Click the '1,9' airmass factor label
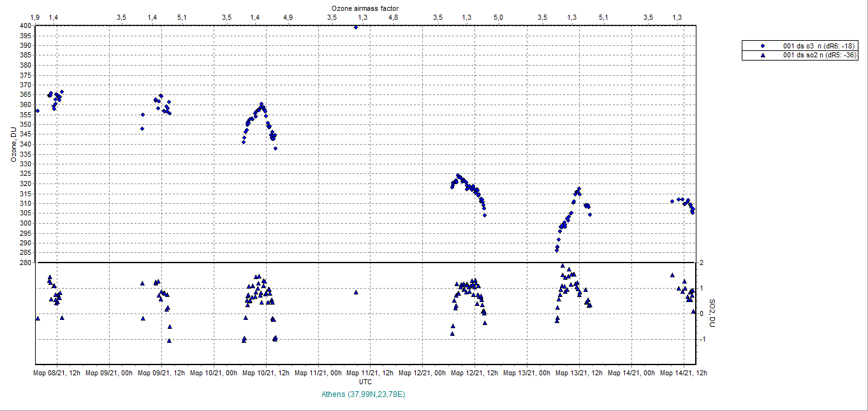The image size is (868, 411). click(x=35, y=17)
